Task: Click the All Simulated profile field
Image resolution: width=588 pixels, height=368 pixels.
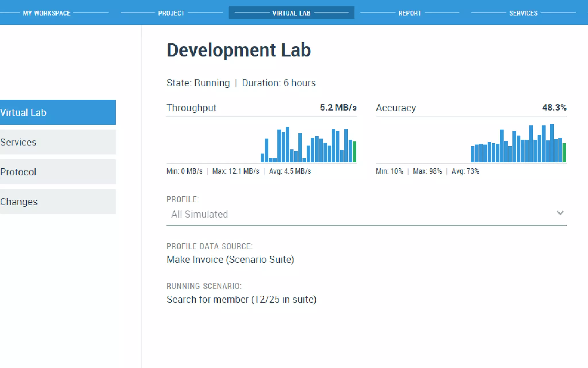Action: coord(200,214)
